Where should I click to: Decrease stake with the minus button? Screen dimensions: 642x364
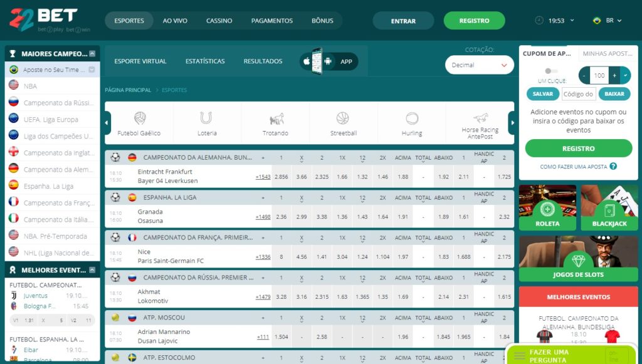(584, 75)
